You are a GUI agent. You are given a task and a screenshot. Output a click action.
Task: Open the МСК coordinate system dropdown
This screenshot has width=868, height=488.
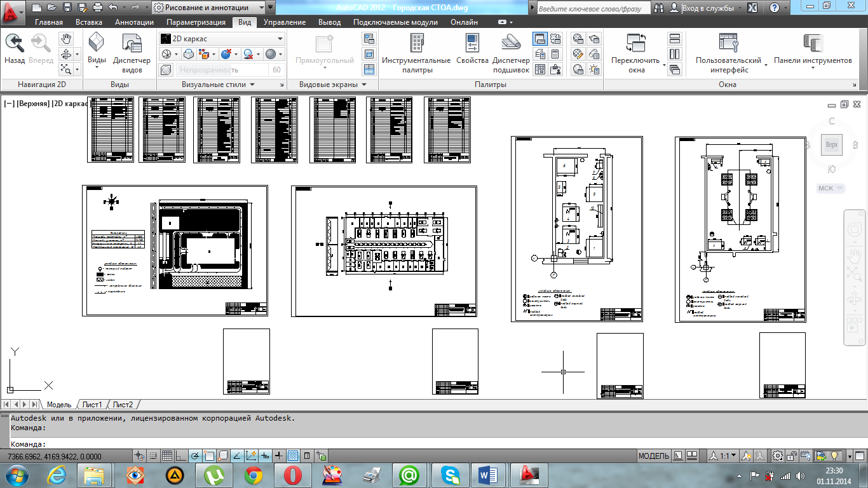(x=831, y=188)
